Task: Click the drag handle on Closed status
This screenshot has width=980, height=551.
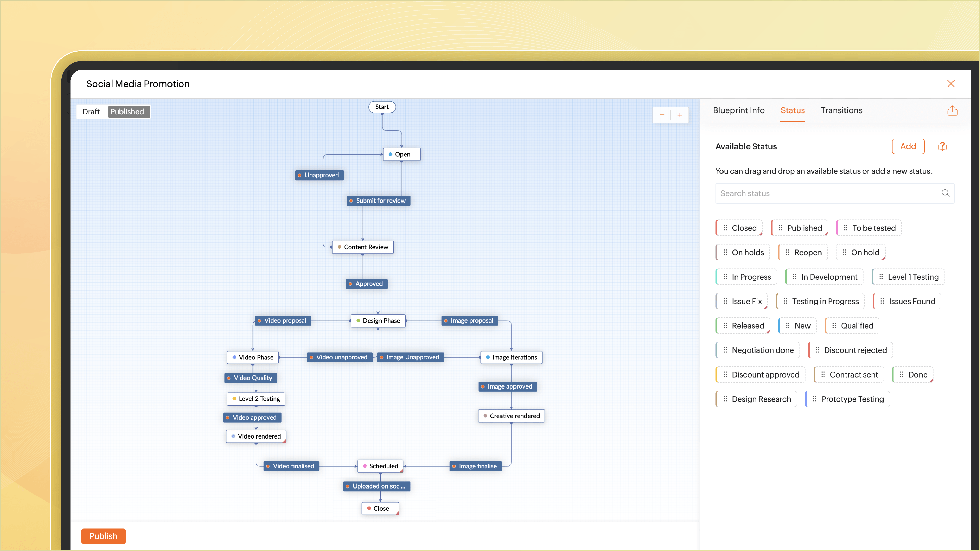Action: tap(725, 228)
